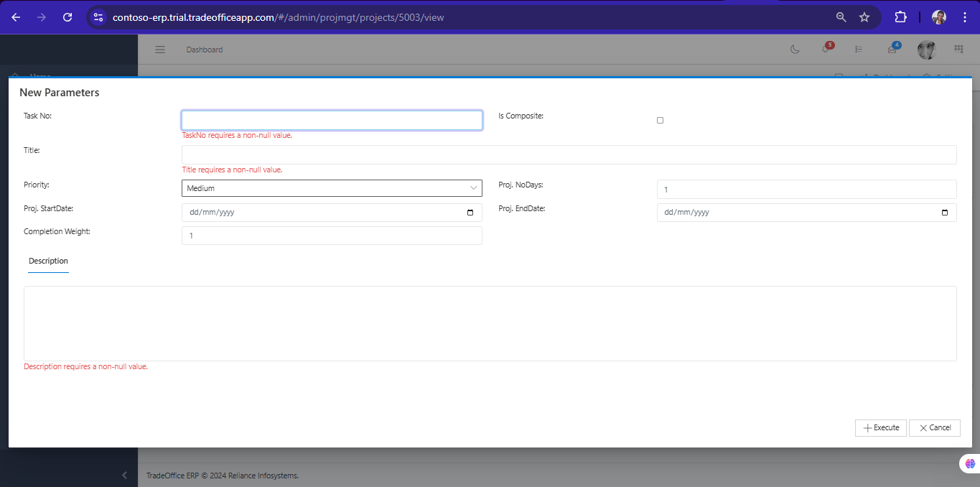Image resolution: width=980 pixels, height=487 pixels.
Task: Focus the Task No input field
Action: pos(331,120)
